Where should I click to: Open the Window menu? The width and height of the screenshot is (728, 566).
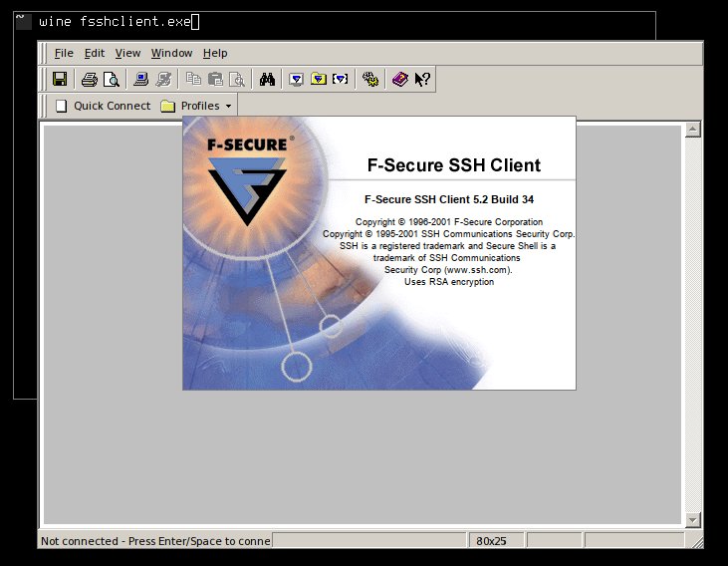(x=171, y=53)
